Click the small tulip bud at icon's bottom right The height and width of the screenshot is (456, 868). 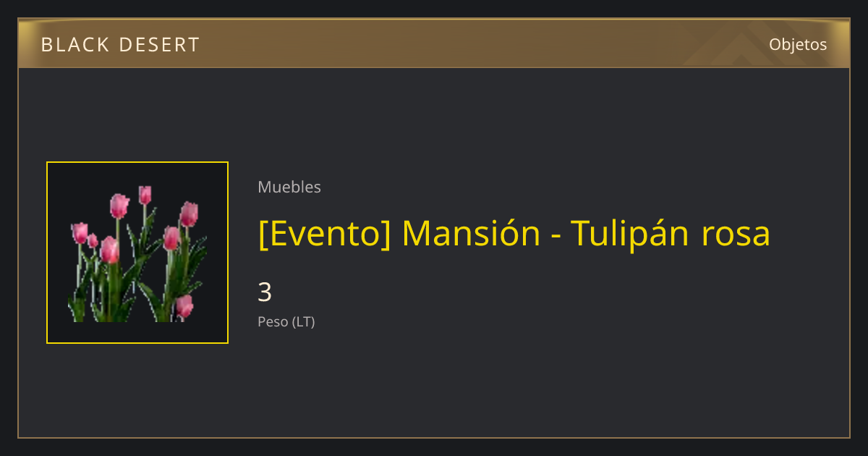(x=184, y=306)
